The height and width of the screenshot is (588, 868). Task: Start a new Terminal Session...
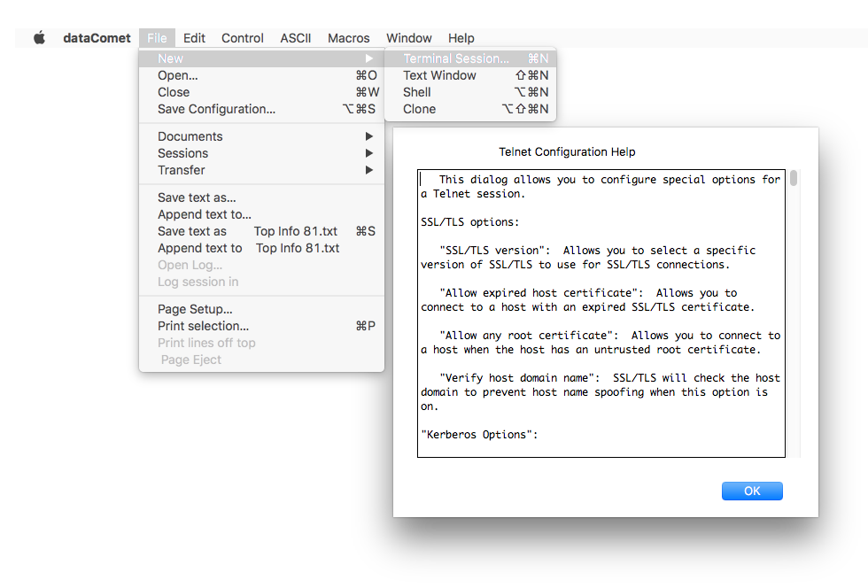pos(470,58)
